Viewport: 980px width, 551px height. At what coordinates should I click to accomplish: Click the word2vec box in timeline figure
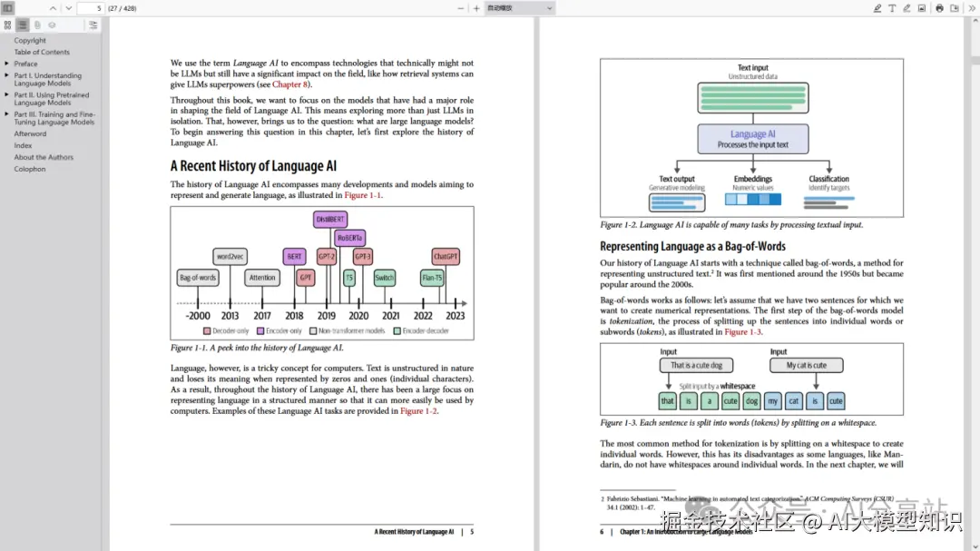pyautogui.click(x=230, y=256)
